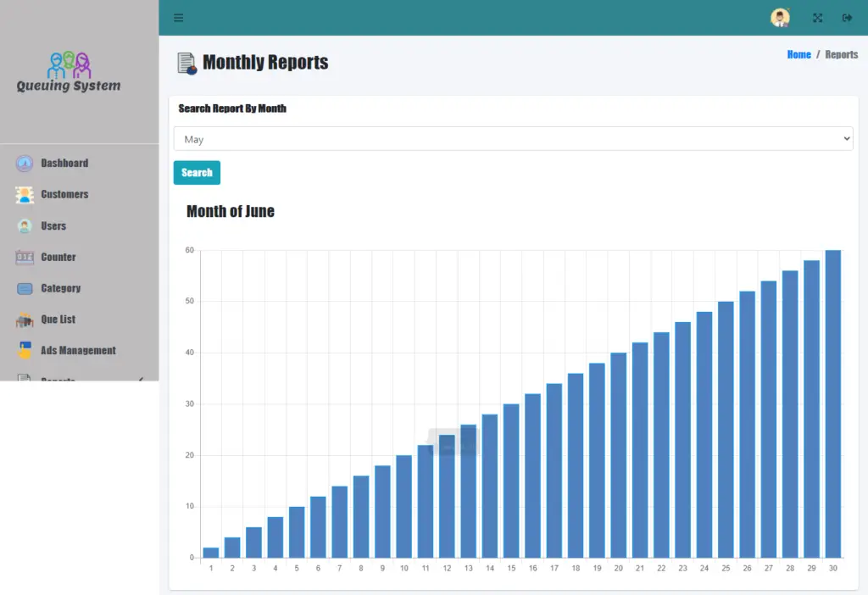Click the fullscreen expand icon

817,18
